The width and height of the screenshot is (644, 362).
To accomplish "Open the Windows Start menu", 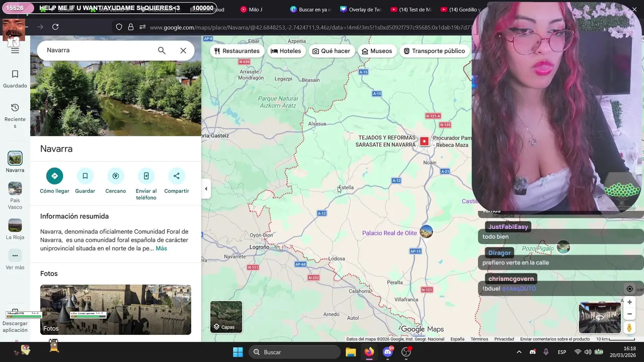I will 238,352.
